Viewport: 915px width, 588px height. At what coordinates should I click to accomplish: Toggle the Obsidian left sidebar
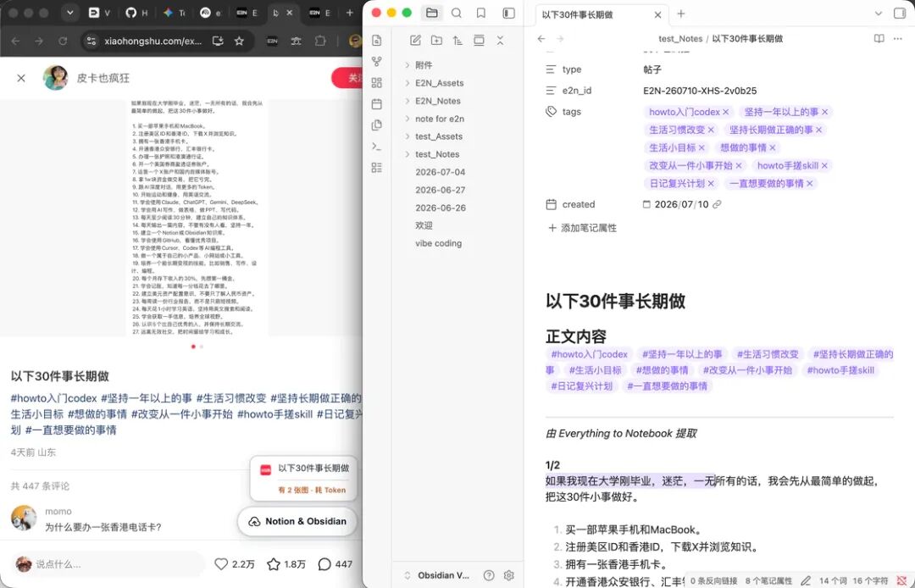(509, 13)
